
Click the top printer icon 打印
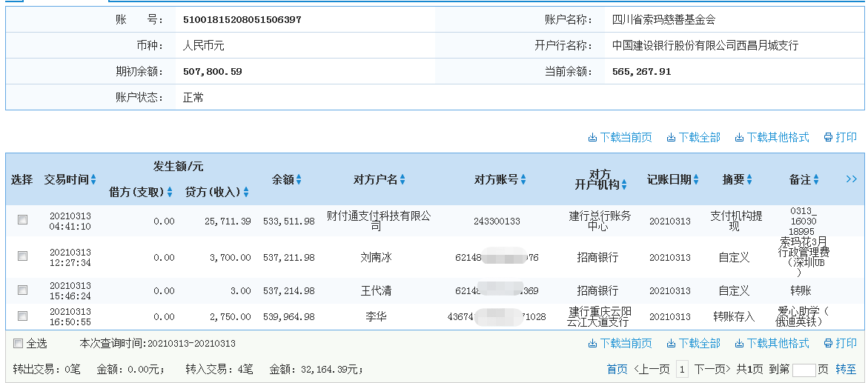839,137
